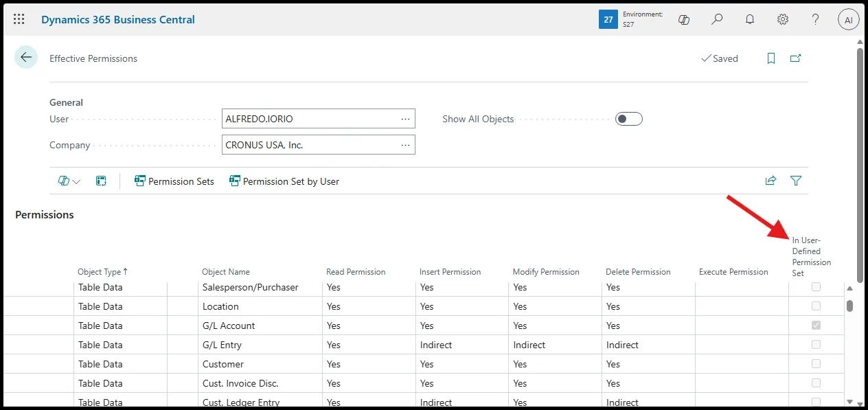
Task: Open page in new window icon
Action: (796, 58)
